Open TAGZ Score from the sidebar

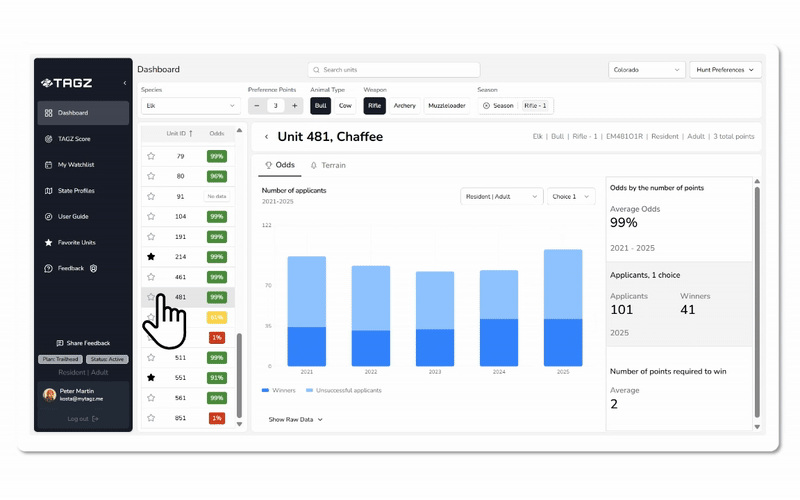(x=73, y=139)
